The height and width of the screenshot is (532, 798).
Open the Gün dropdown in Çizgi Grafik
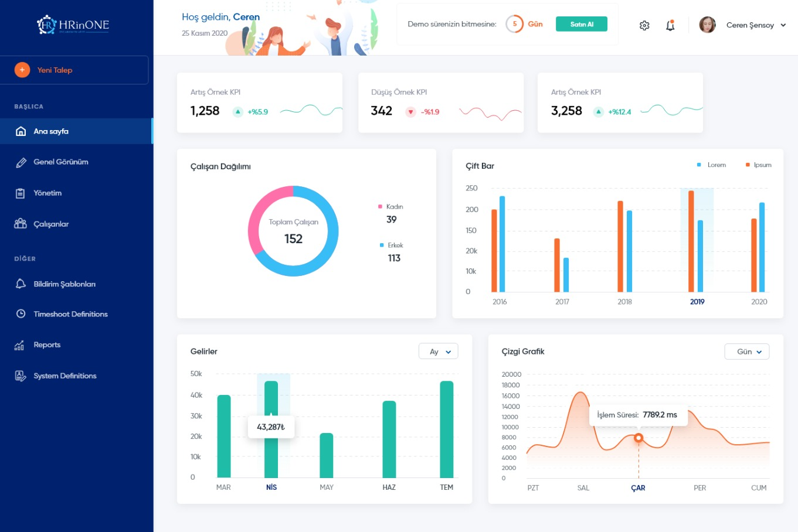pos(747,352)
